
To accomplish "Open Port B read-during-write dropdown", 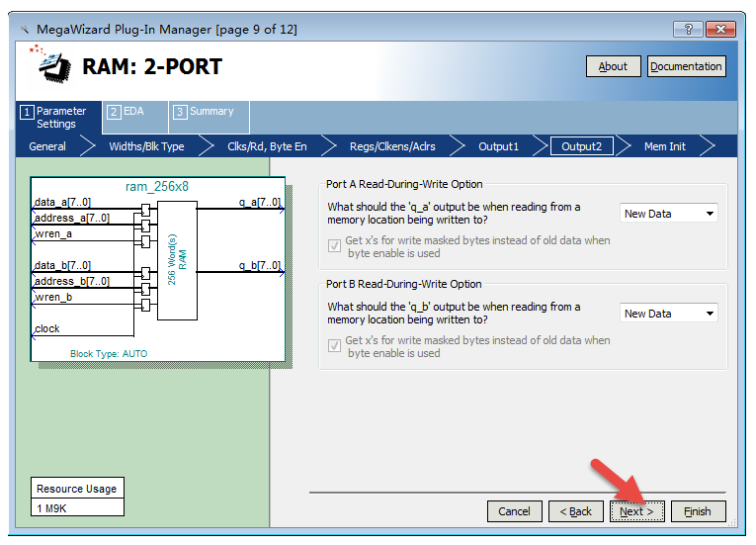I will (668, 314).
